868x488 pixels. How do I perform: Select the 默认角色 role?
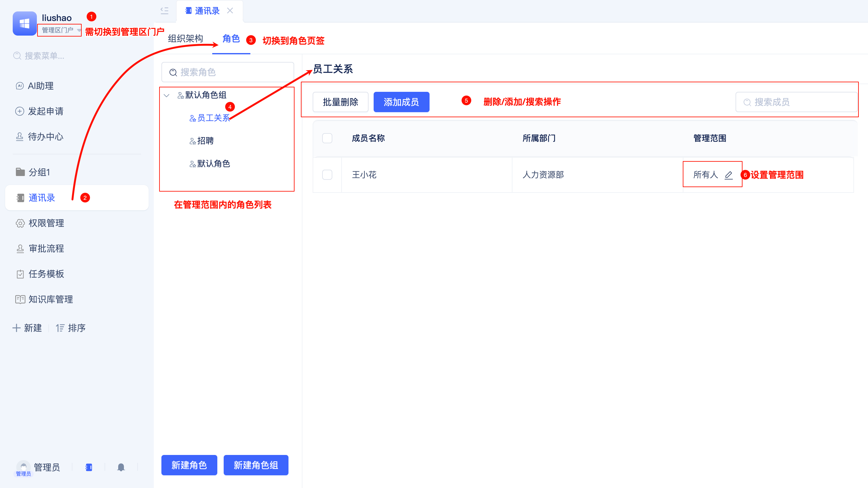(210, 164)
